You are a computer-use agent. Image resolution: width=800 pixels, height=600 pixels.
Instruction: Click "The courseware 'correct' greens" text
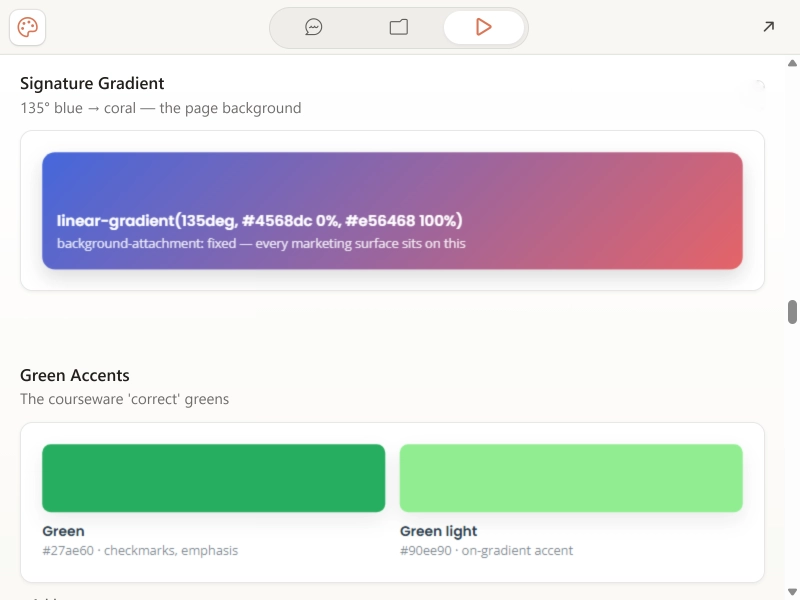tap(124, 399)
